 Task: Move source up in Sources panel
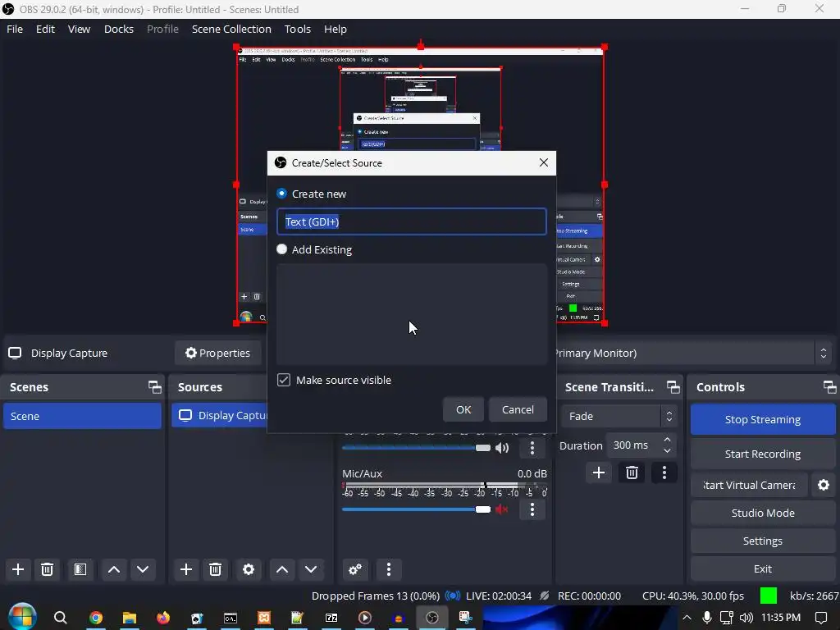point(282,569)
